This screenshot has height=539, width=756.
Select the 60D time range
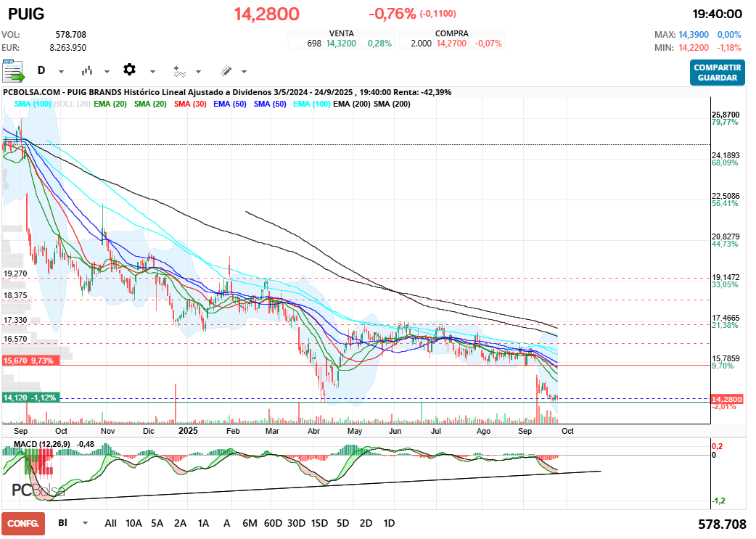coord(273,523)
